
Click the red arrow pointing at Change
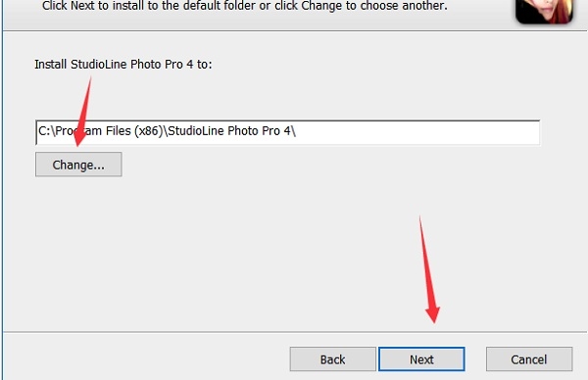(83, 112)
